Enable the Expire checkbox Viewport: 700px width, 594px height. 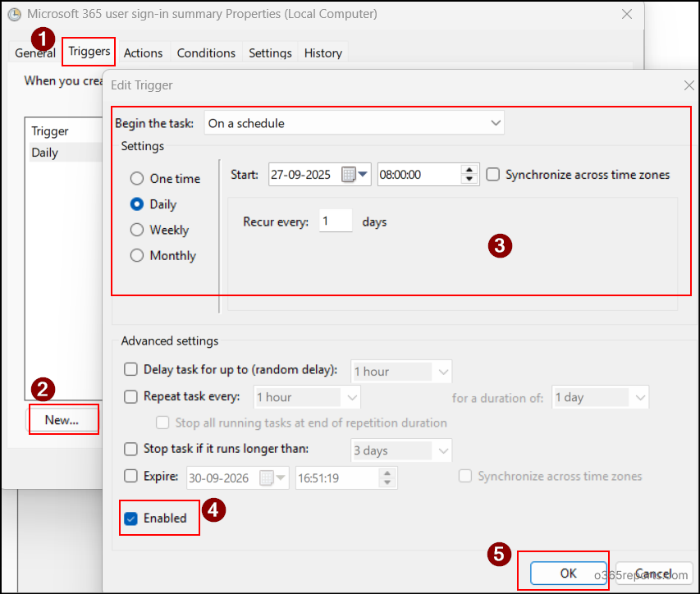point(130,476)
